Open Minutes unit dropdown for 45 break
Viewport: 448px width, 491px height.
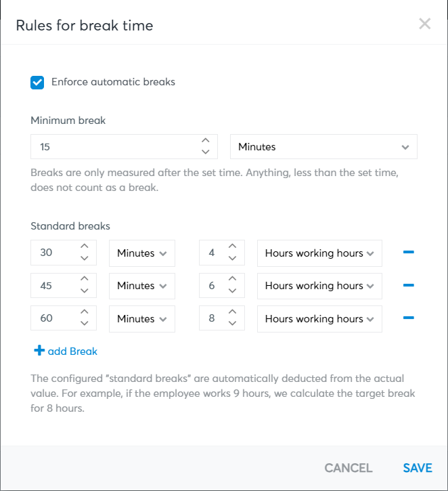tap(142, 286)
